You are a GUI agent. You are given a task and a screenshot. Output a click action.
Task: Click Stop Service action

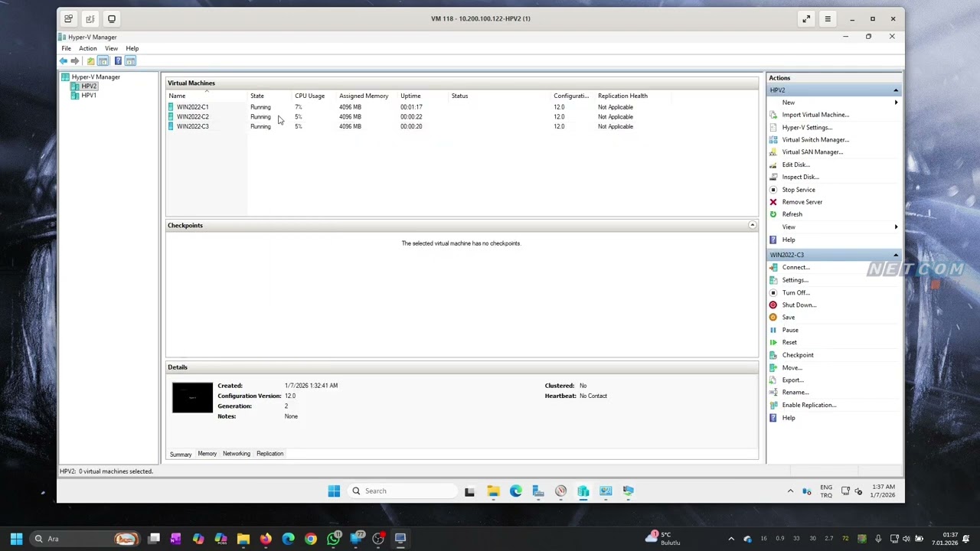[x=799, y=190]
